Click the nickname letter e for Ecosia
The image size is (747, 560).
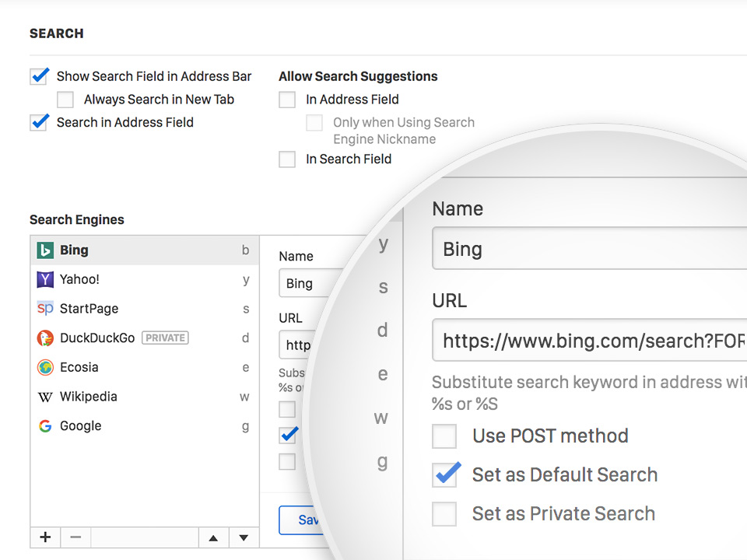point(246,368)
